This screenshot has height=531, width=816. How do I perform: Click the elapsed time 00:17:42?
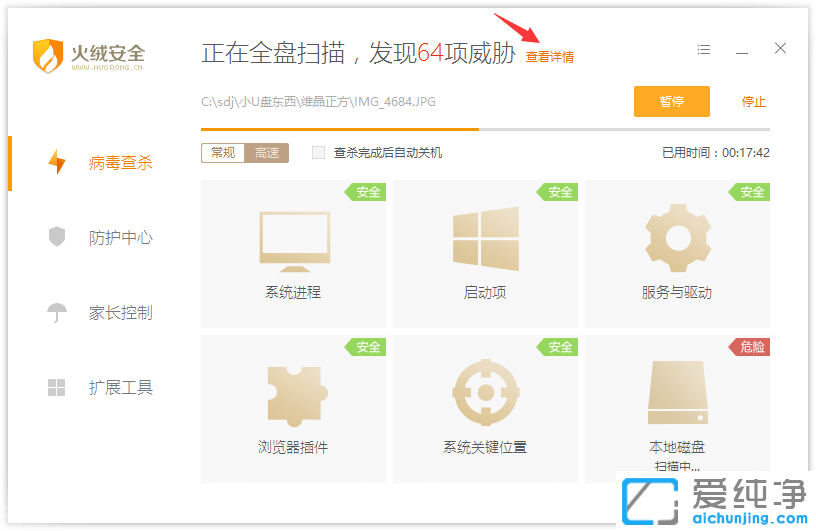tap(746, 153)
